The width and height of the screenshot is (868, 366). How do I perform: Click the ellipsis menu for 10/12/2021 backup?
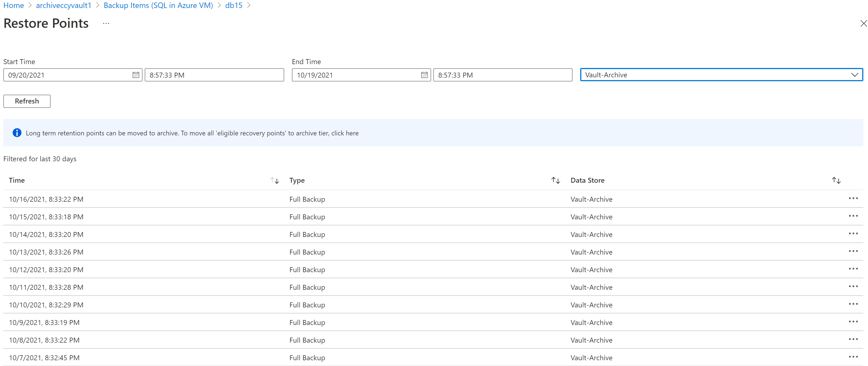pyautogui.click(x=854, y=269)
